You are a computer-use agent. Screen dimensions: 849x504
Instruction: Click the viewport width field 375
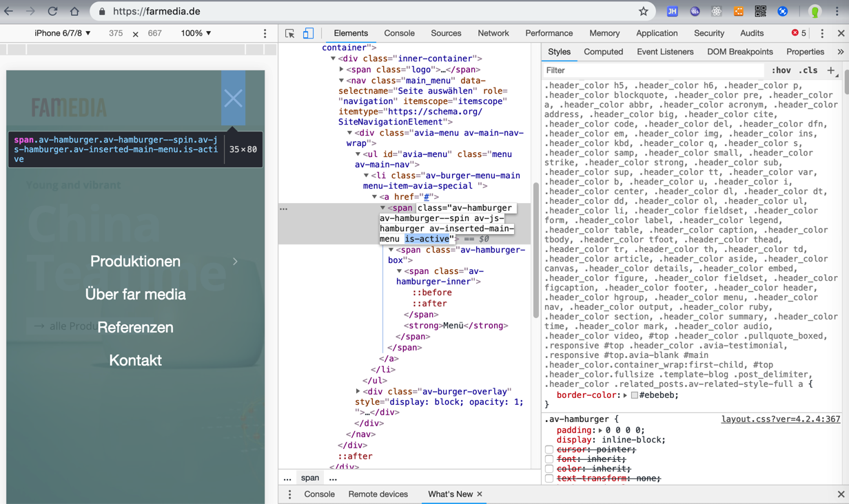pyautogui.click(x=116, y=33)
